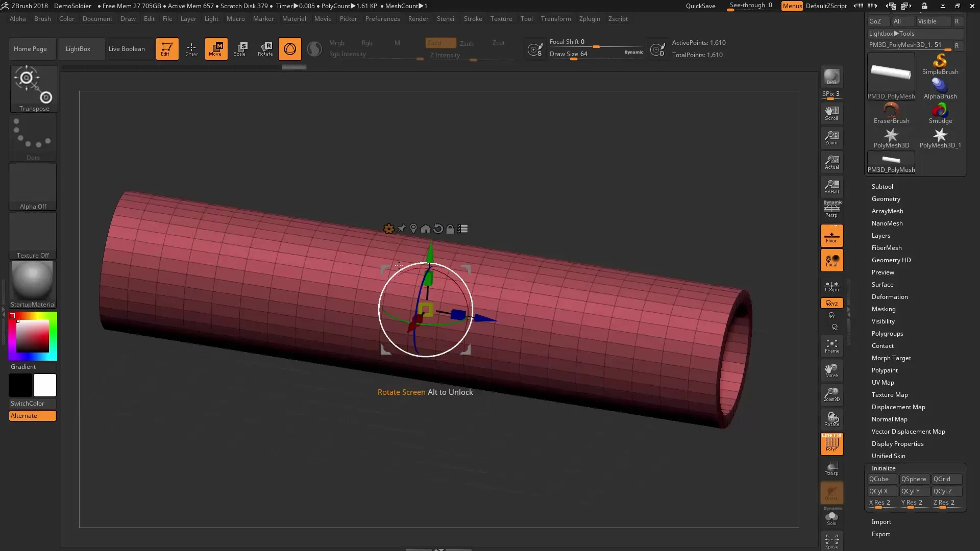The image size is (980, 551).
Task: Click the Frame mesh icon
Action: [832, 346]
